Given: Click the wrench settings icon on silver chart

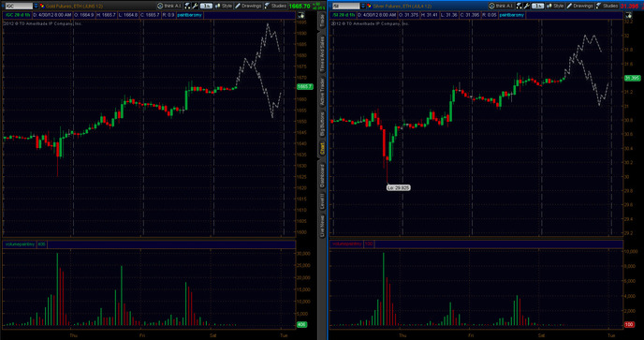Looking at the screenshot, I should (527, 6).
